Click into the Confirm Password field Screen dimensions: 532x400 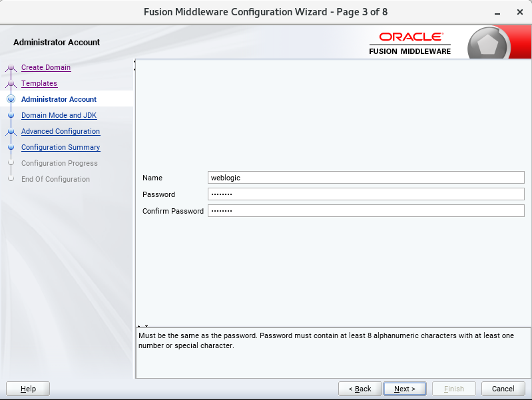[366, 211]
